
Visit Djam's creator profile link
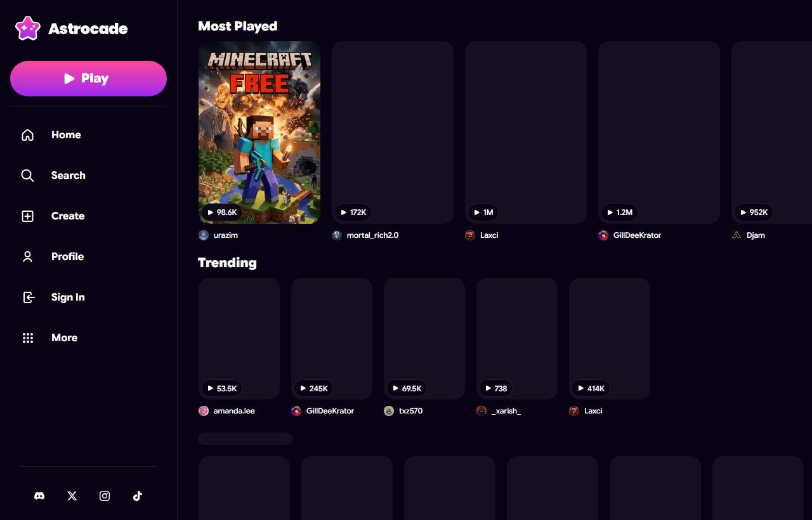click(x=756, y=235)
